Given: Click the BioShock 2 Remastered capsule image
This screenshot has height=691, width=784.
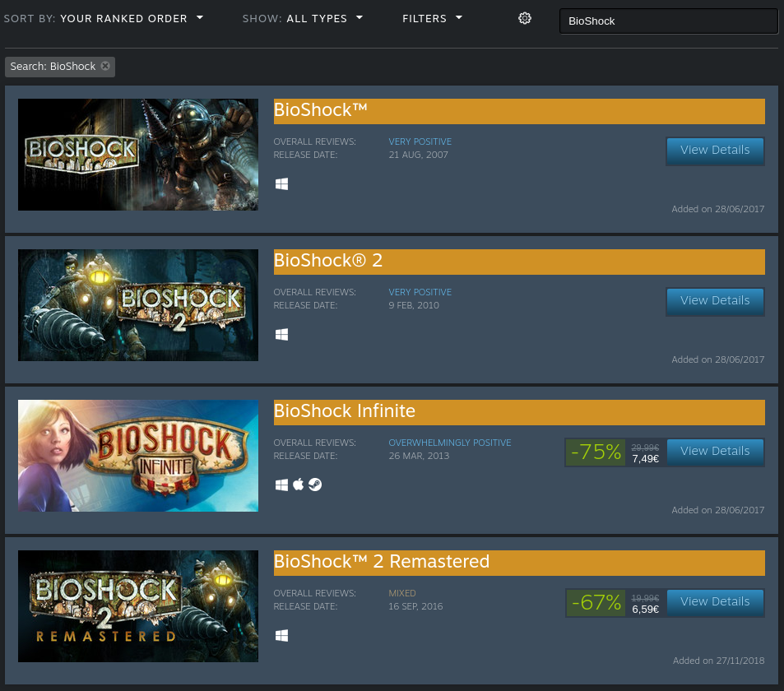Looking at the screenshot, I should 138,606.
